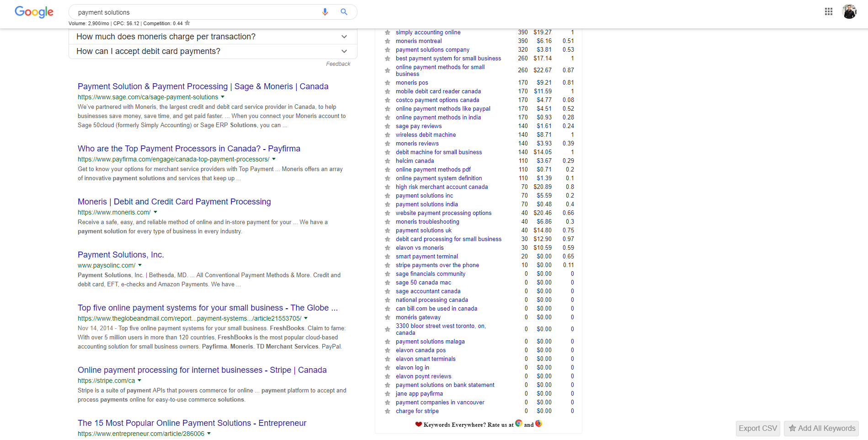The width and height of the screenshot is (868, 440).
Task: Open the Google apps grid
Action: pos(829,12)
